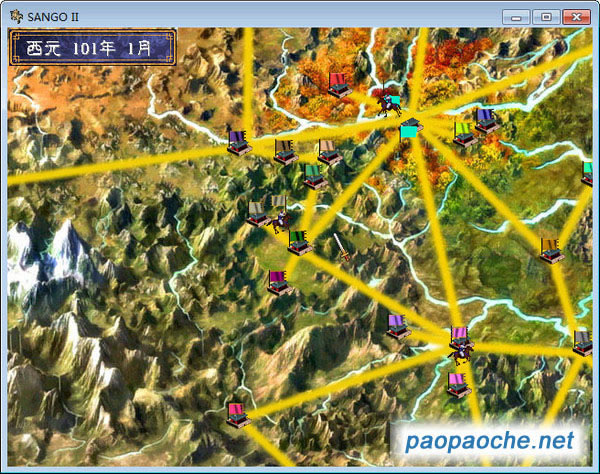Image resolution: width=600 pixels, height=474 pixels.
Task: Select the lime-green flag city beside the cyan hub
Action: [x=463, y=135]
